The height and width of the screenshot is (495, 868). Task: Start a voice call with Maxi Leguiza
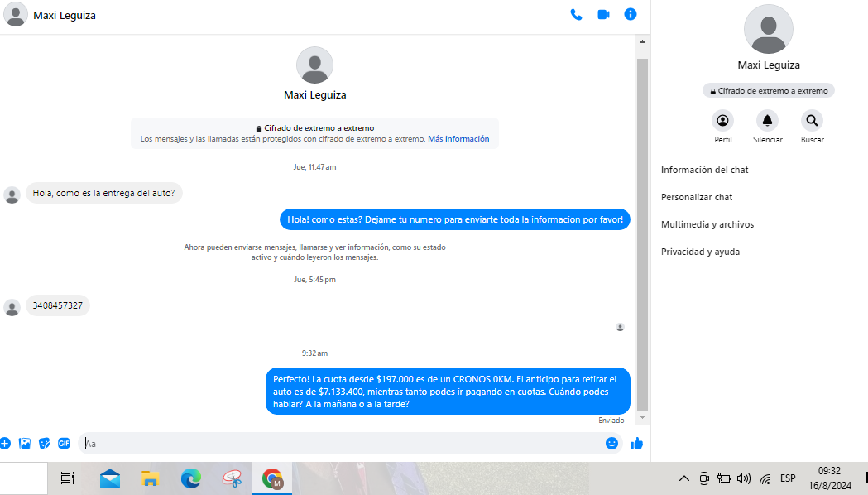576,15
